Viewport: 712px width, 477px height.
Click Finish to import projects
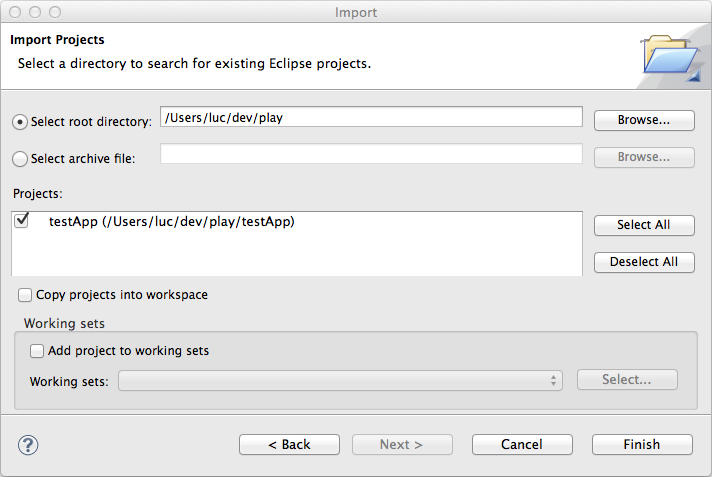(x=641, y=444)
